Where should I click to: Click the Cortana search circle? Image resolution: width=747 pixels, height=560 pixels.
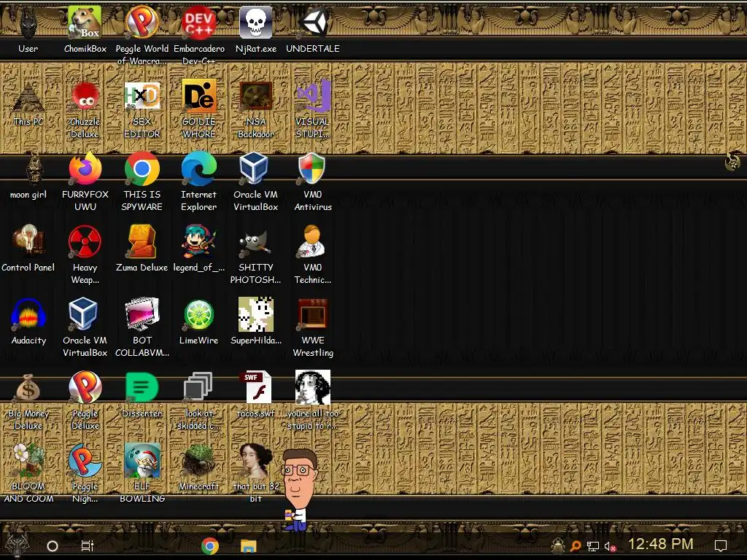pos(53,546)
